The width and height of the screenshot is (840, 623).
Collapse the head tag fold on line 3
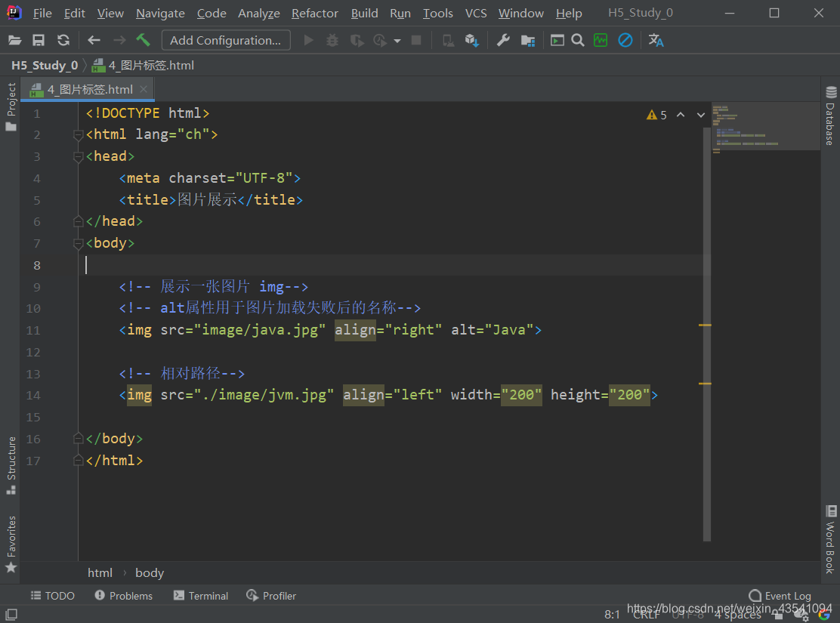[x=79, y=156]
